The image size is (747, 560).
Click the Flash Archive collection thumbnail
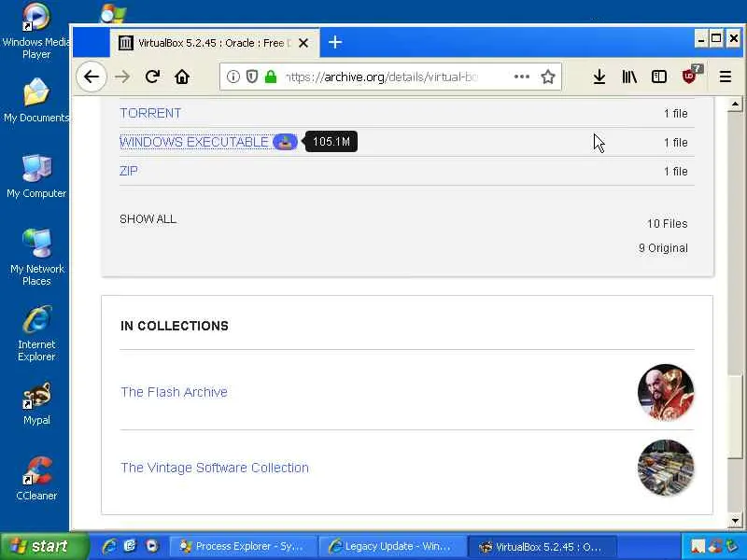666,392
